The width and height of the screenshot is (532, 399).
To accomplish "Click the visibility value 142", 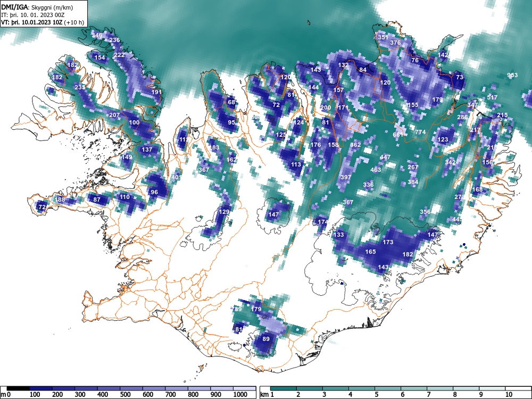I will coord(443,55).
